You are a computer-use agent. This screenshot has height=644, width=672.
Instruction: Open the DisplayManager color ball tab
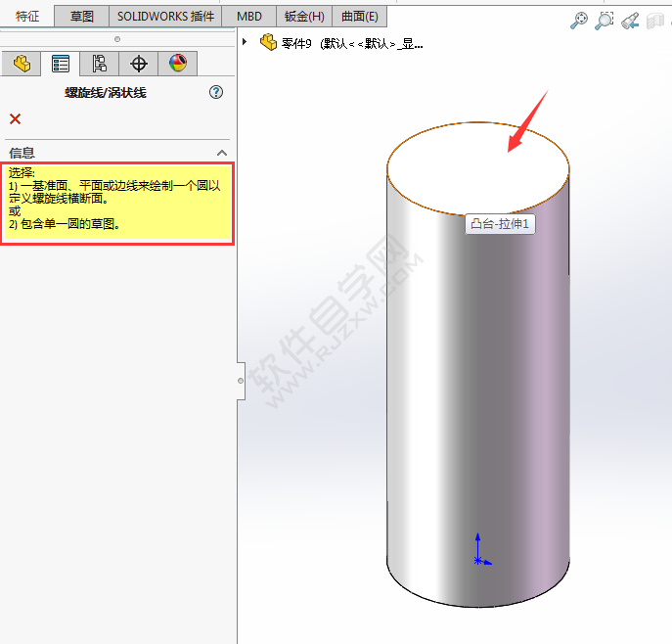[177, 64]
